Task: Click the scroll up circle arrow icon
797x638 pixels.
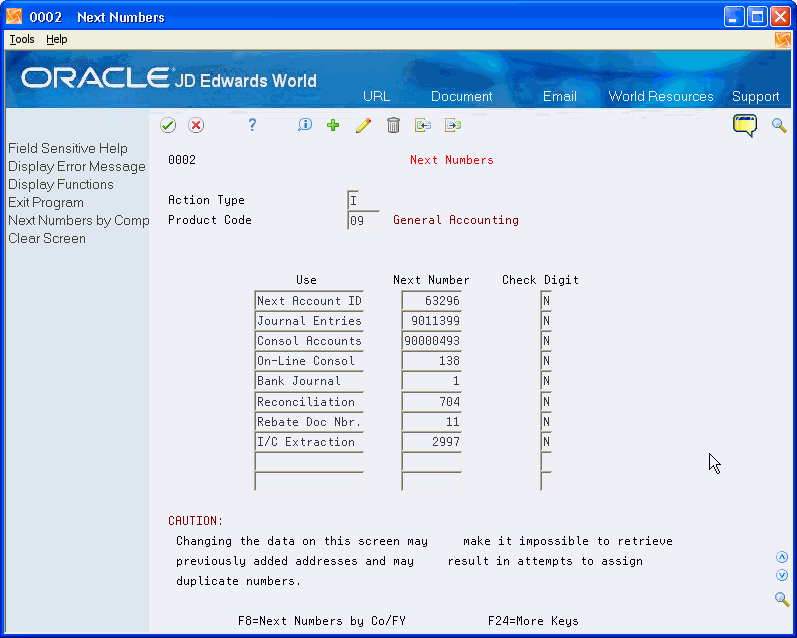Action: pos(782,557)
